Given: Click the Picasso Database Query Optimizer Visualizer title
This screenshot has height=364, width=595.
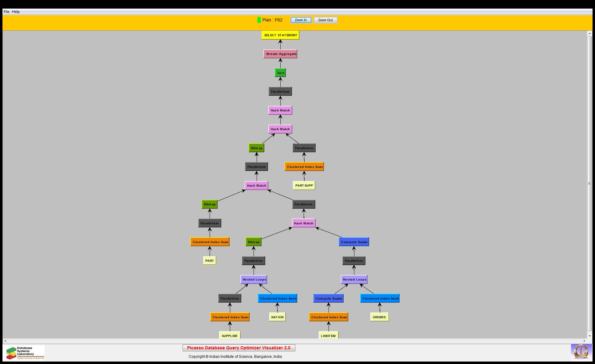Looking at the screenshot, I should coord(239,348).
